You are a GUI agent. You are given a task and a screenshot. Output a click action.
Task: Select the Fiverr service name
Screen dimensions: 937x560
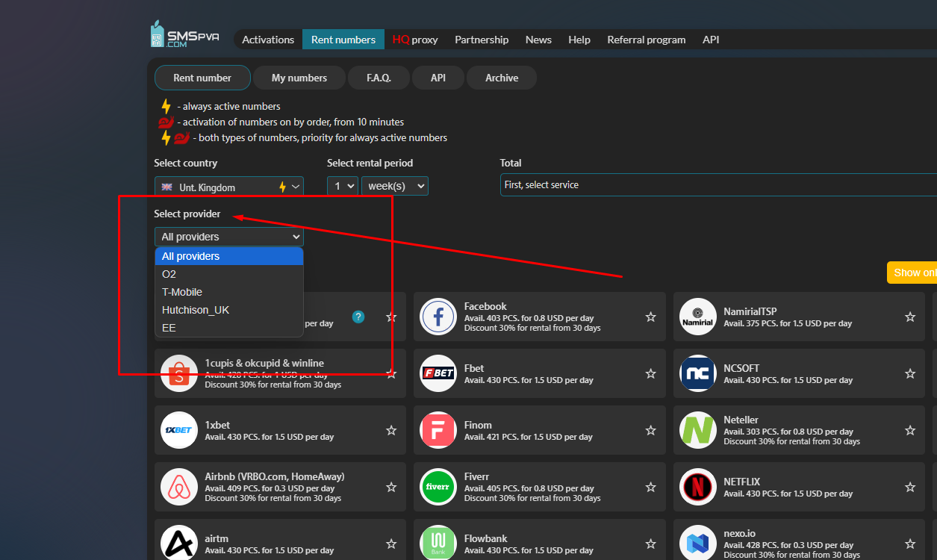coord(476,476)
